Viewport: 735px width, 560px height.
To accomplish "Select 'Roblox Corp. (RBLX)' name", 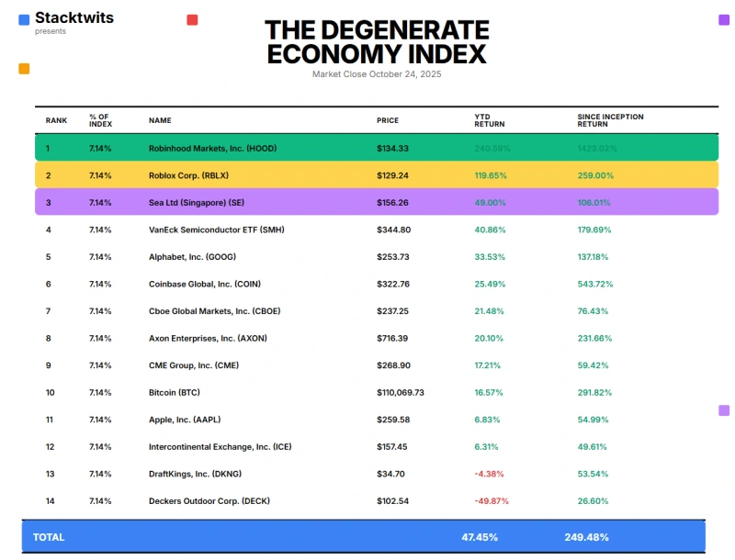I will point(189,175).
